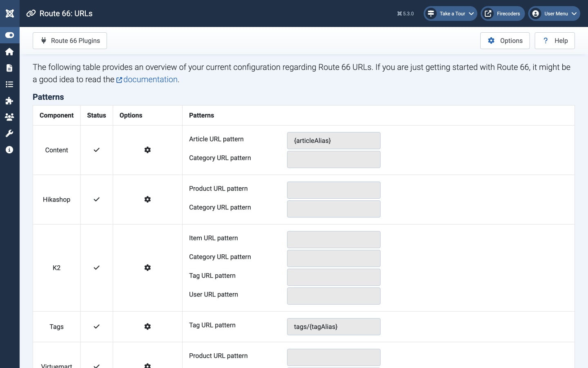Open the Help info sidebar icon

[x=9, y=150]
